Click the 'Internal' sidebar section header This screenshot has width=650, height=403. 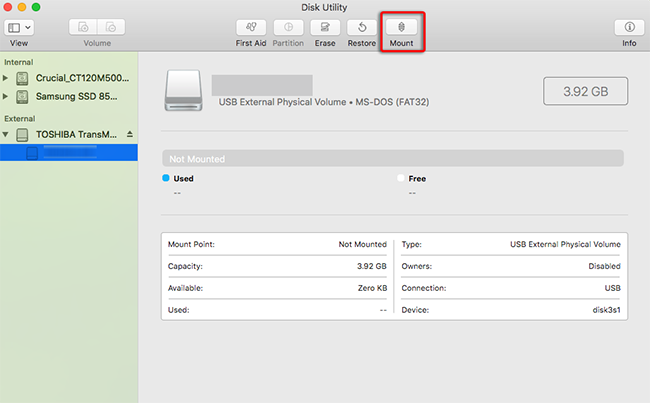click(x=19, y=62)
